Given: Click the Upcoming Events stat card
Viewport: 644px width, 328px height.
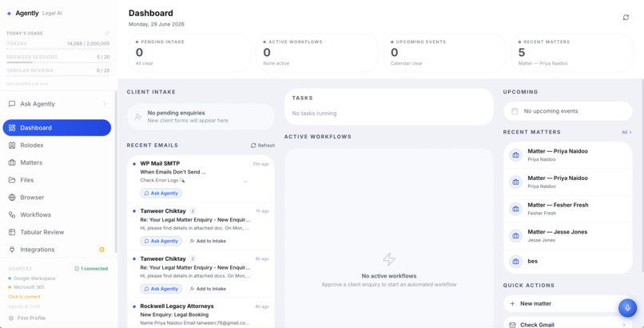Looking at the screenshot, I should [445, 53].
